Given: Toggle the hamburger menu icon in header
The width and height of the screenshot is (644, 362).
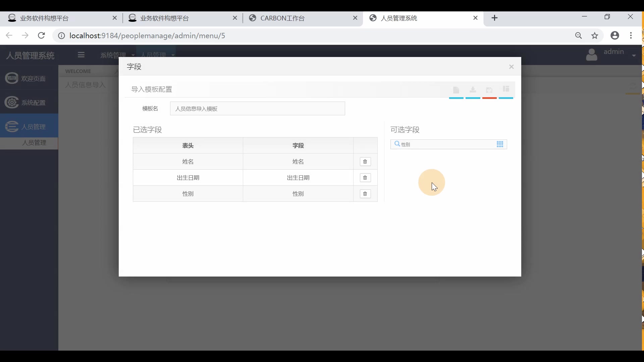Looking at the screenshot, I should coord(81,55).
